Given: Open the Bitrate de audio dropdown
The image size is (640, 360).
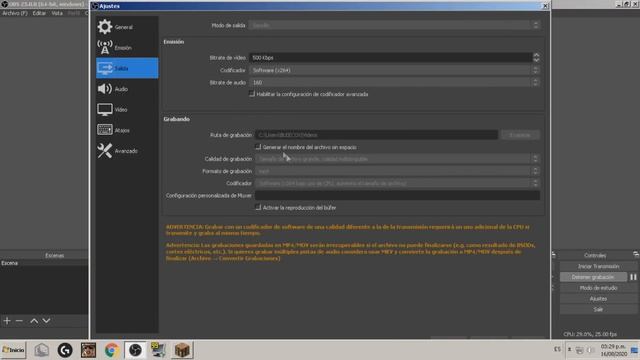Looking at the screenshot, I should point(394,82).
